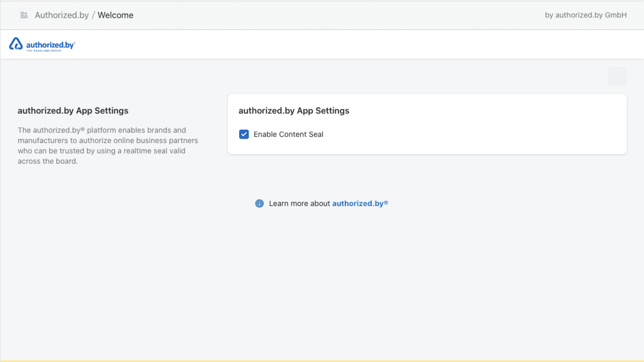
Task: Click the by authorized.by GmbH attribution
Action: coord(585,15)
